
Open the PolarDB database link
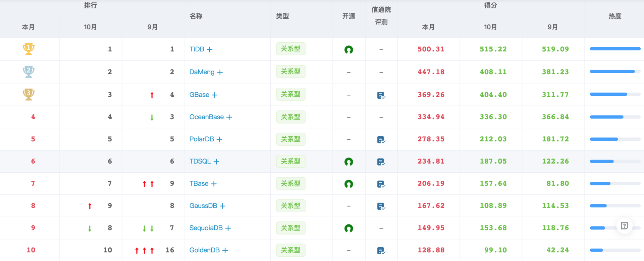pos(202,139)
